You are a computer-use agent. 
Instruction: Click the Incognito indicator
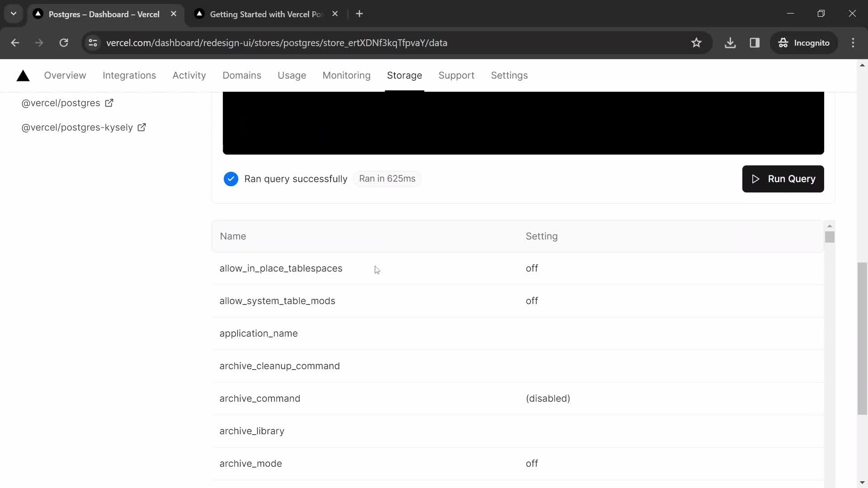804,43
